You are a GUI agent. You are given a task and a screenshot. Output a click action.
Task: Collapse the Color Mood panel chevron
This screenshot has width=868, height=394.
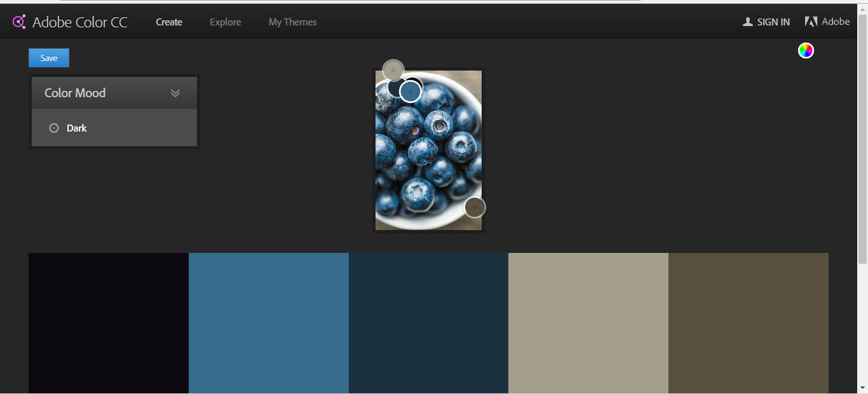[175, 93]
